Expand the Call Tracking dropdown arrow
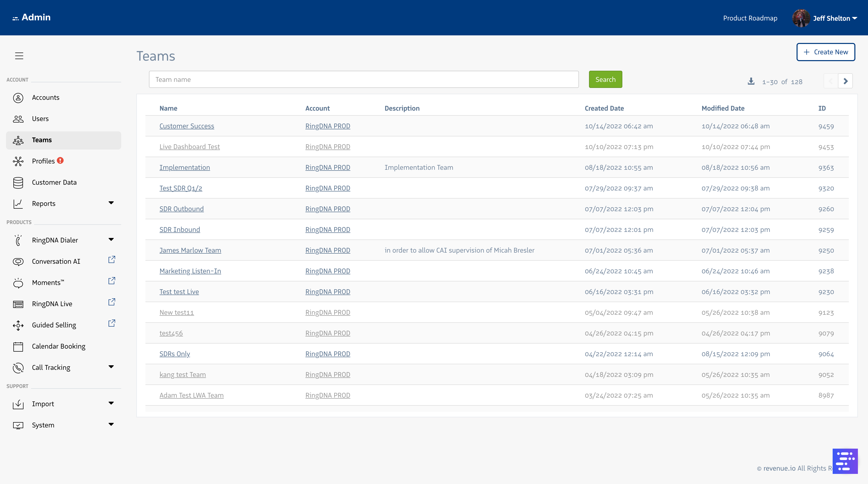 pos(111,367)
